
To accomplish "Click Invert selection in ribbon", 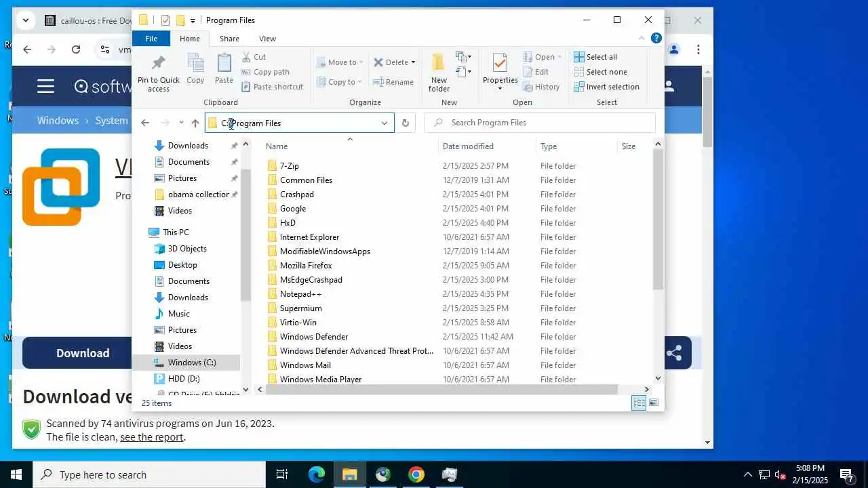I will (606, 87).
